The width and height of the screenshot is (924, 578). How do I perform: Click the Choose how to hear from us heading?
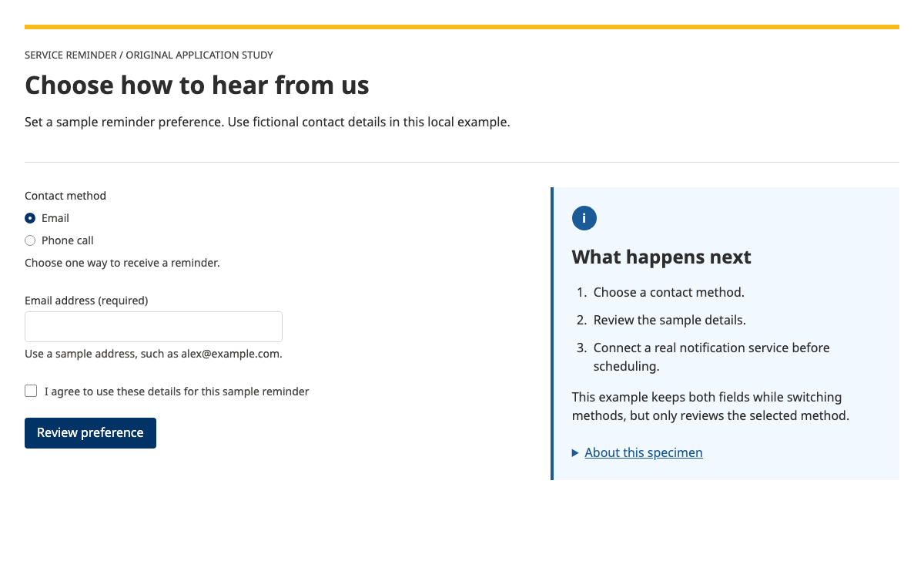[x=197, y=85]
